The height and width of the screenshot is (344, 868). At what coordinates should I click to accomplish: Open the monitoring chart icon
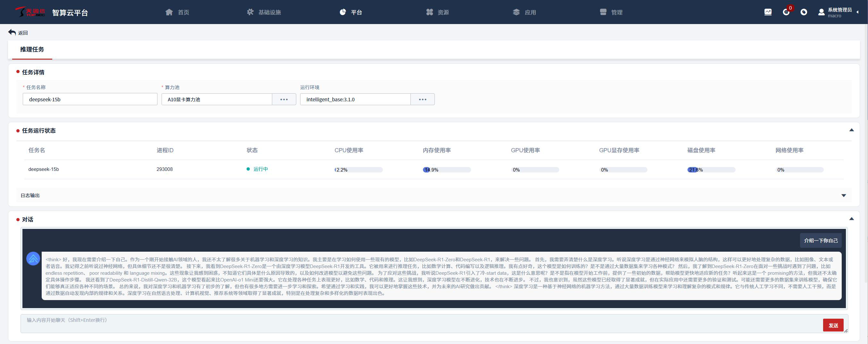tap(768, 12)
